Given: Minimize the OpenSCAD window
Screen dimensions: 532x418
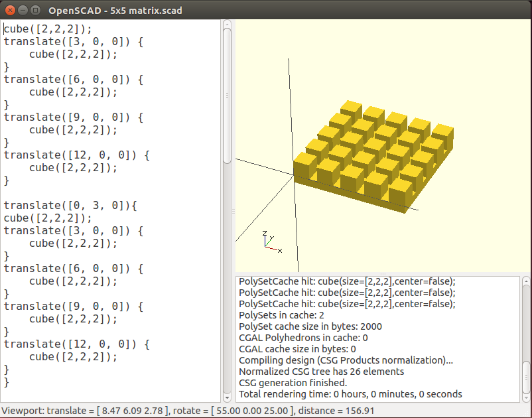Looking at the screenshot, I should point(23,11).
